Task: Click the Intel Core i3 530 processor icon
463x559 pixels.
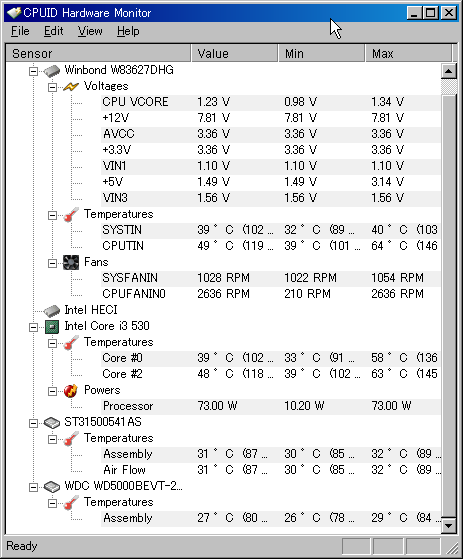Action: point(52,327)
